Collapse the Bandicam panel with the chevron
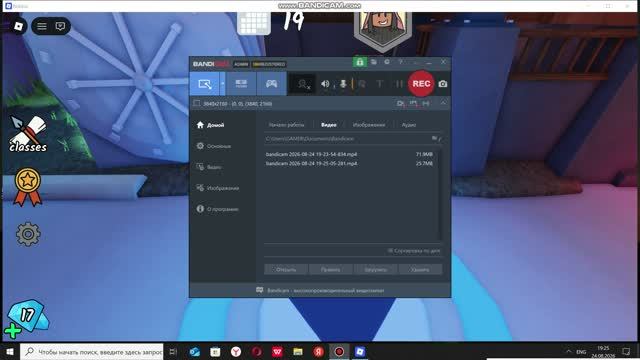 click(x=443, y=103)
